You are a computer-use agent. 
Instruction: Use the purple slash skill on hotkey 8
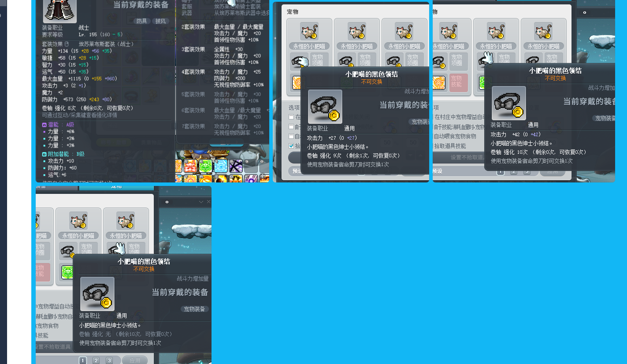pyautogui.click(x=236, y=166)
